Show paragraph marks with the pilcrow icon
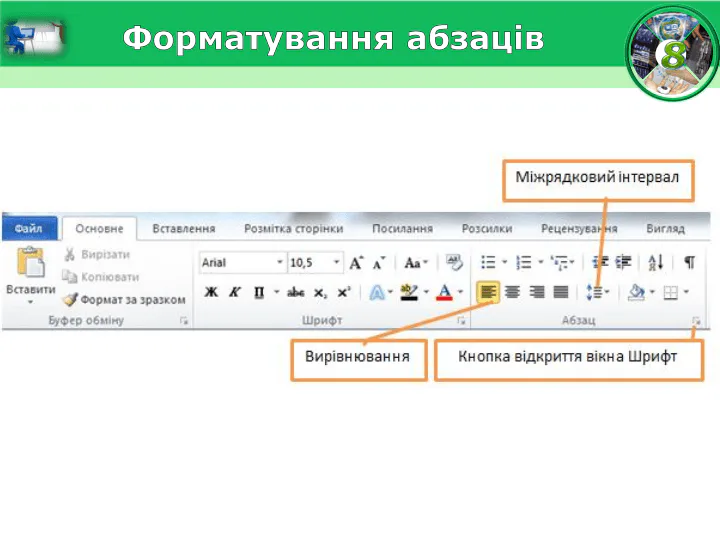Screen dimensions: 720x540 pos(689,263)
